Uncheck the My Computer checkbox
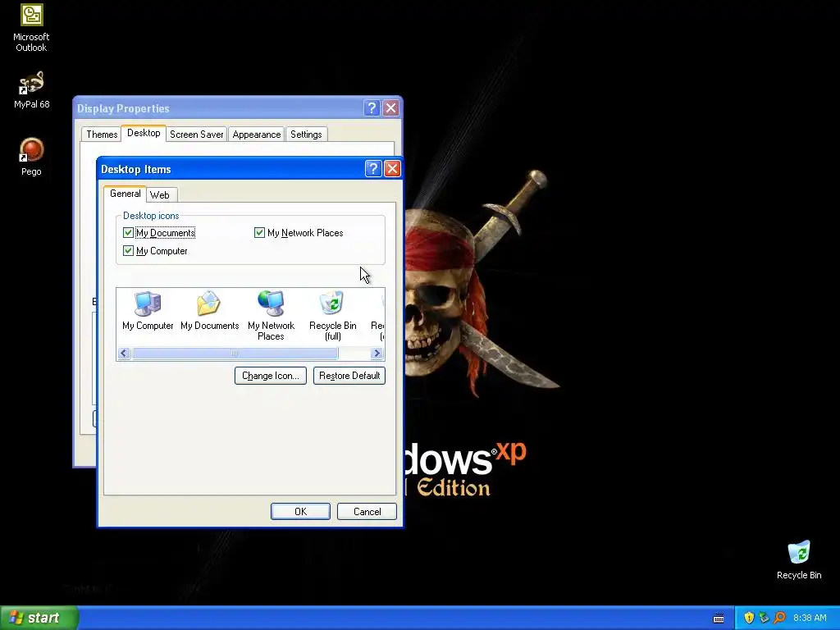 click(x=128, y=251)
